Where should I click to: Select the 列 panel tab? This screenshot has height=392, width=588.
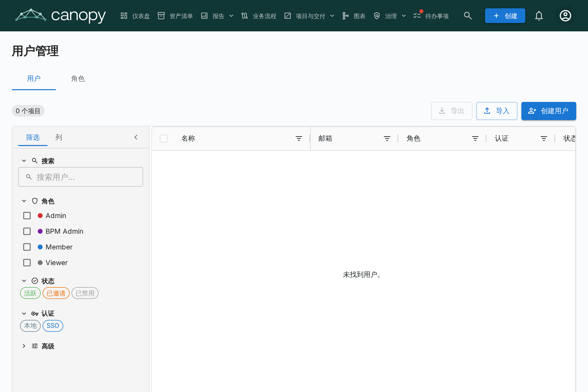[59, 137]
